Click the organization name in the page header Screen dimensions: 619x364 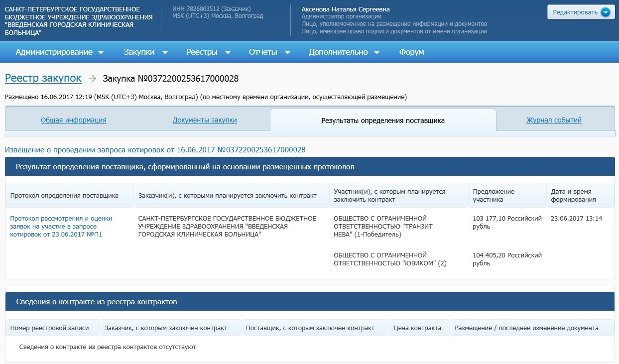(x=79, y=21)
